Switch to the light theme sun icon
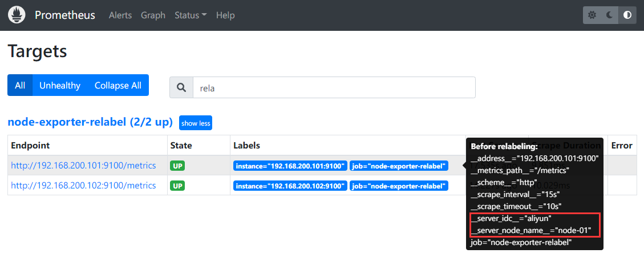Screen dimensions: 644x253 pyautogui.click(x=592, y=15)
